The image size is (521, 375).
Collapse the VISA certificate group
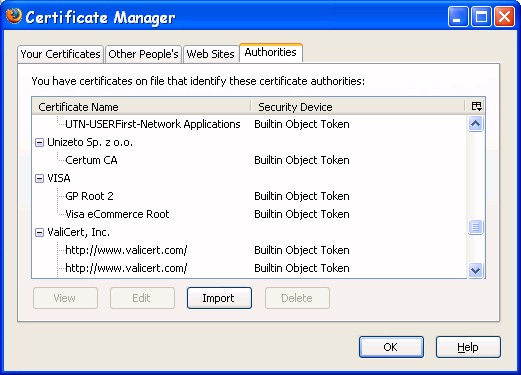[x=39, y=178]
